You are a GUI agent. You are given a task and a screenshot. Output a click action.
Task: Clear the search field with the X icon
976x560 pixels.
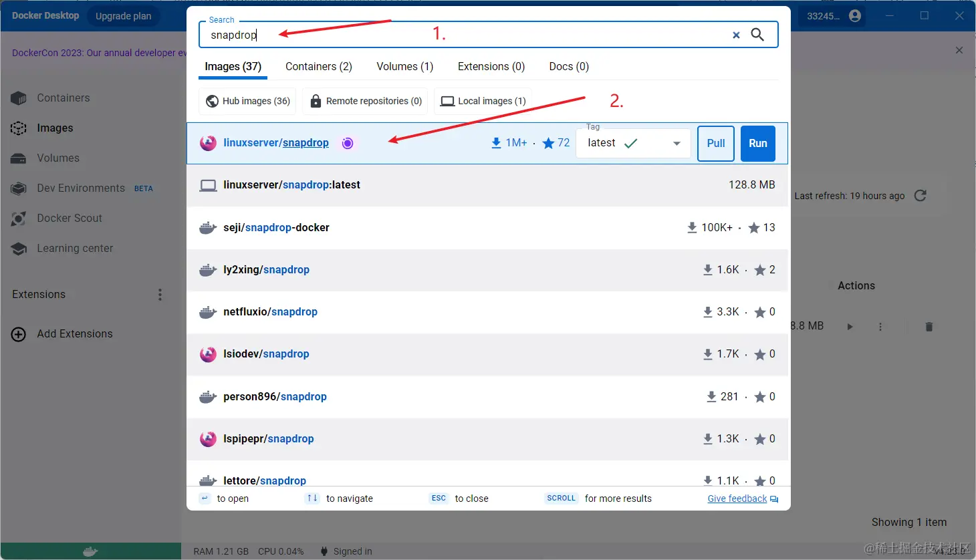[x=736, y=35]
